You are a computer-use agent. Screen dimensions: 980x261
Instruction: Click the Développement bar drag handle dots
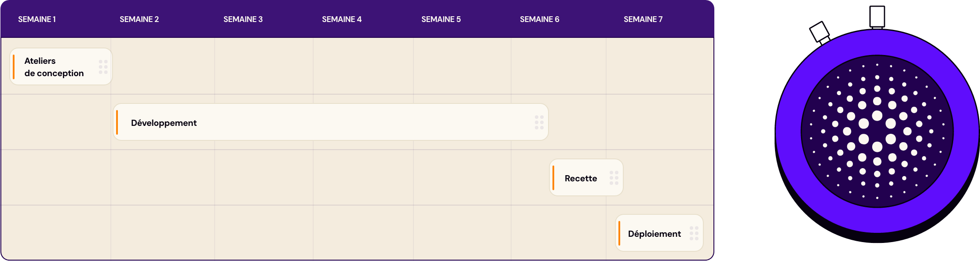pyautogui.click(x=539, y=122)
